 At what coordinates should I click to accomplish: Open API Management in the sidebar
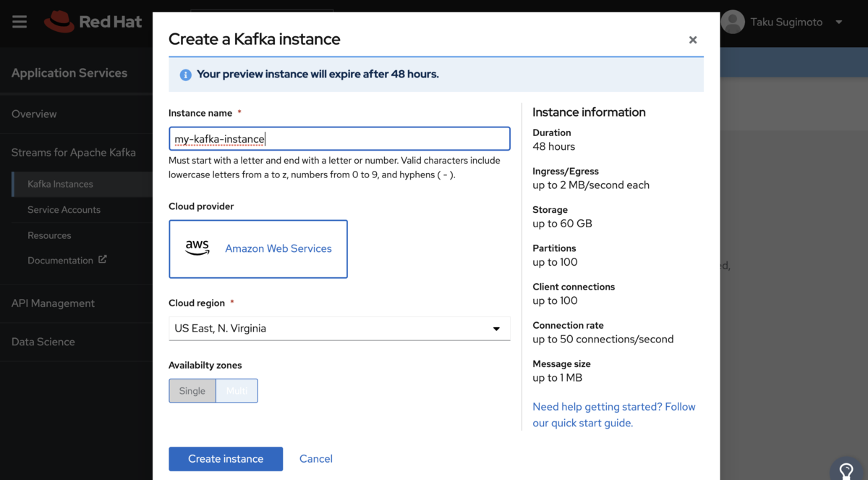click(53, 303)
